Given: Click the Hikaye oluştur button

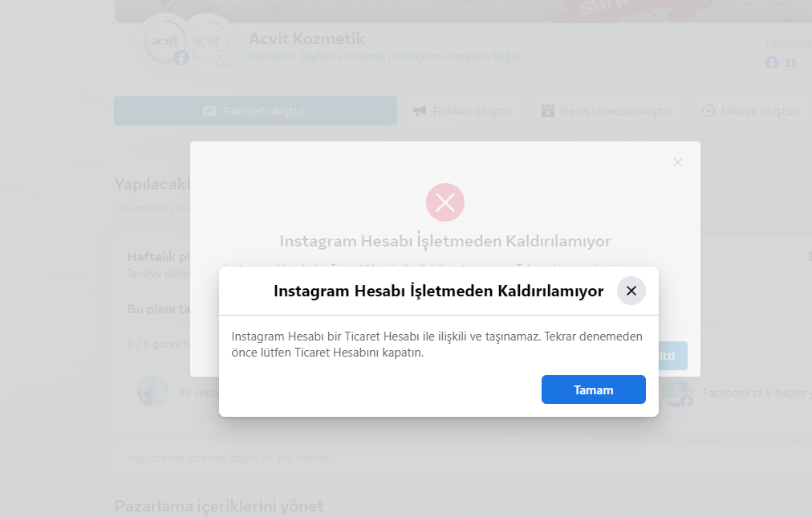Looking at the screenshot, I should [749, 111].
